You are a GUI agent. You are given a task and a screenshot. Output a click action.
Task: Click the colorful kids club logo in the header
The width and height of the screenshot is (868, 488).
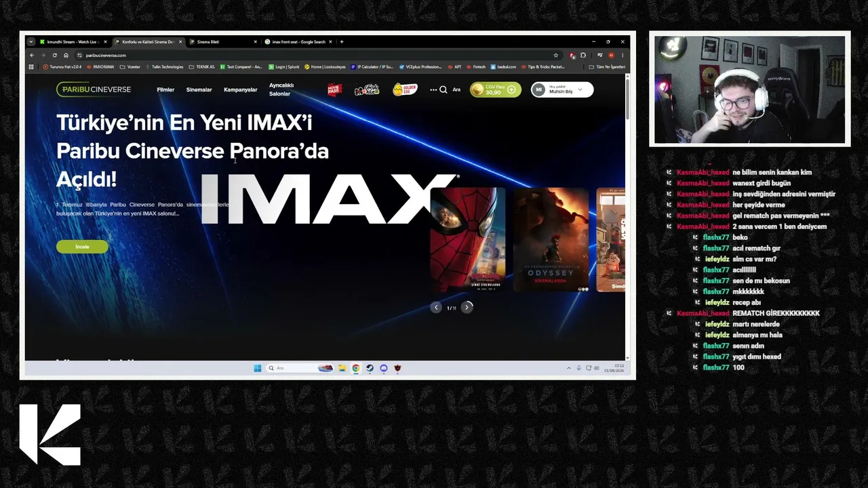(x=367, y=89)
